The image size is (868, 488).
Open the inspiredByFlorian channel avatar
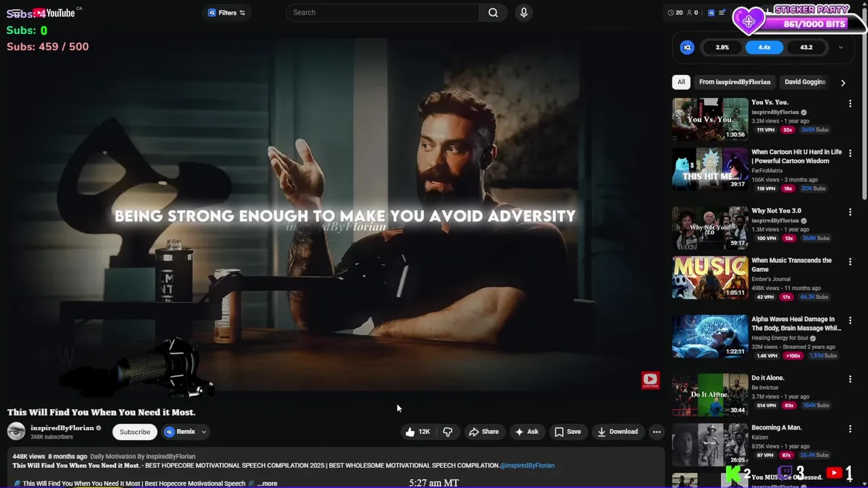16,431
